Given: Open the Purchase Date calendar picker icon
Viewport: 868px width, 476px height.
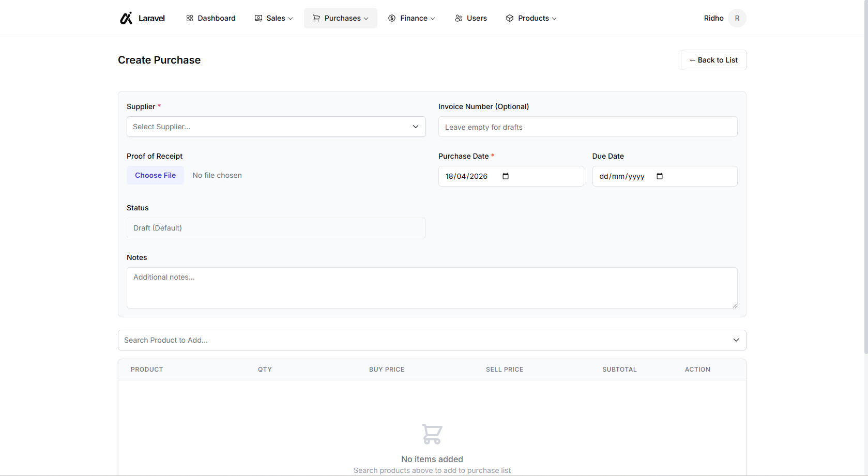Looking at the screenshot, I should [x=506, y=176].
